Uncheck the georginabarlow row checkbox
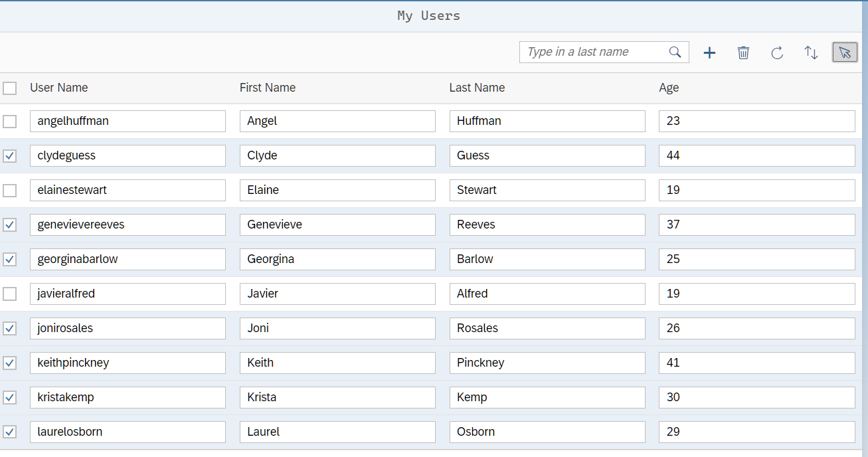Image resolution: width=868 pixels, height=457 pixels. (10, 260)
